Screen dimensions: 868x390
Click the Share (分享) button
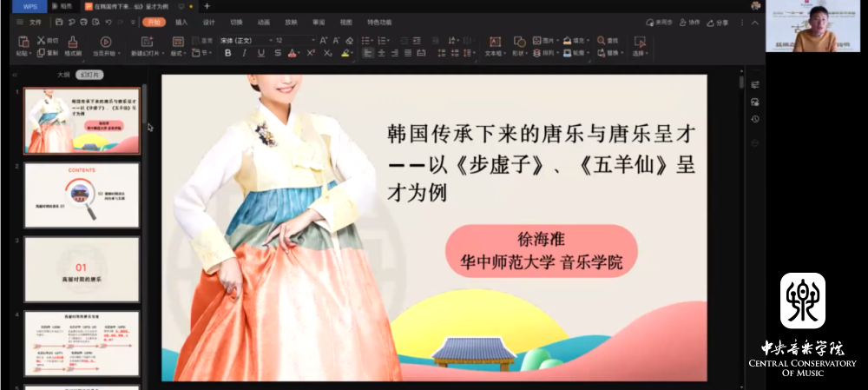(718, 23)
